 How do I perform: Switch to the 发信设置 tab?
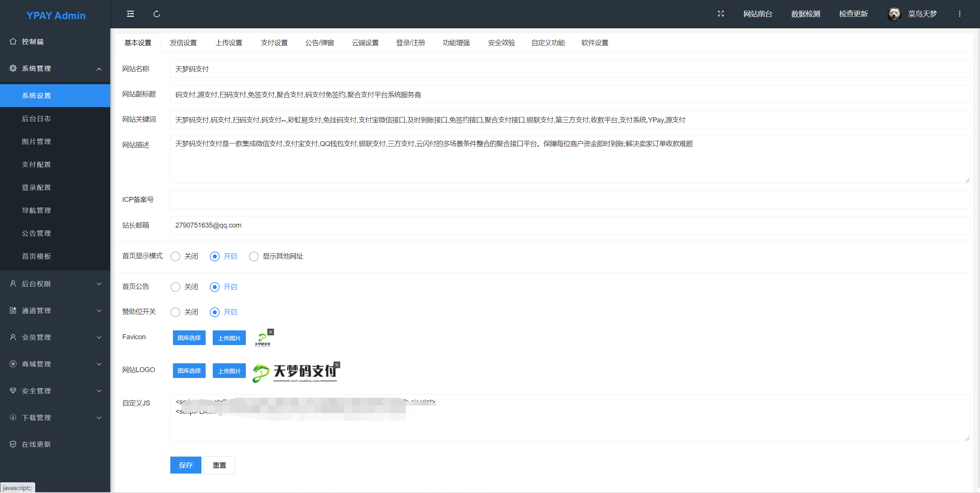pos(183,43)
